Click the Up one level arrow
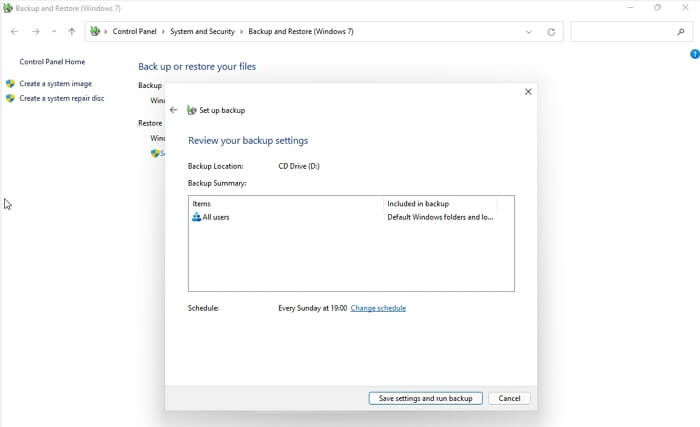700x427 pixels. [71, 32]
